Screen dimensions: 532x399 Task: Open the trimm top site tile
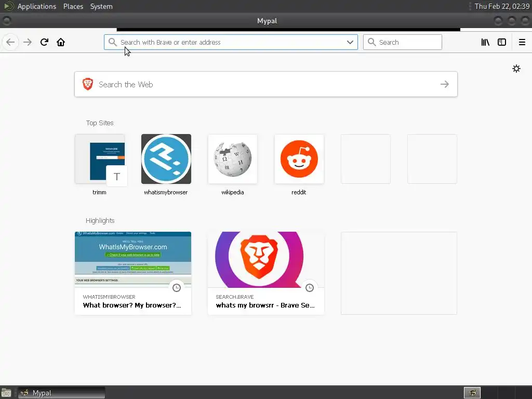point(100,159)
